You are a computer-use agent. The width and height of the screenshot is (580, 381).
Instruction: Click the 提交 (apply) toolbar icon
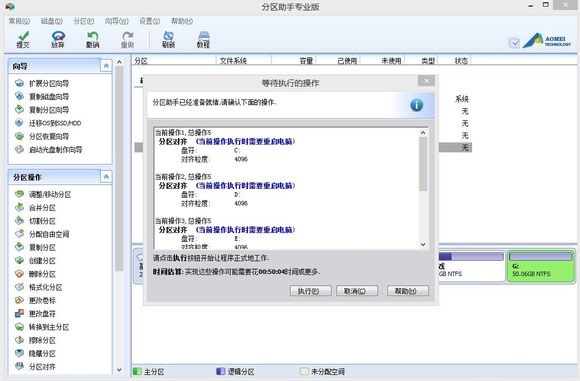click(x=23, y=39)
